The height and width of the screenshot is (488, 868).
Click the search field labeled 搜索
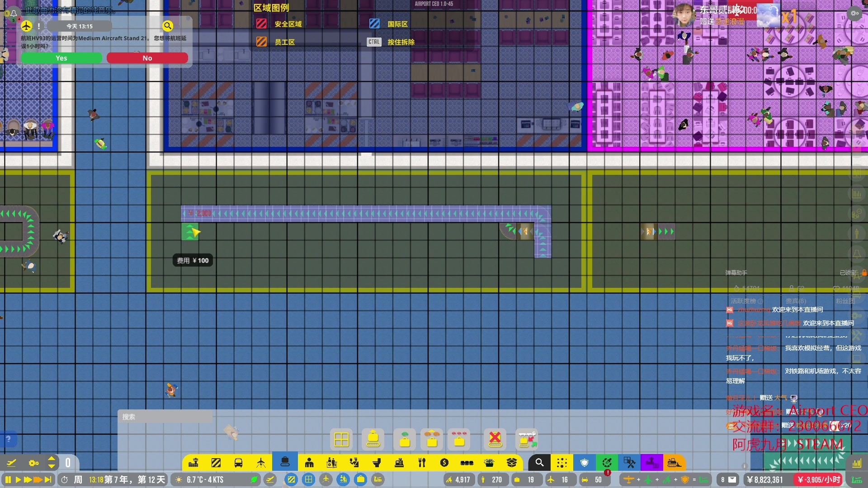(x=165, y=417)
